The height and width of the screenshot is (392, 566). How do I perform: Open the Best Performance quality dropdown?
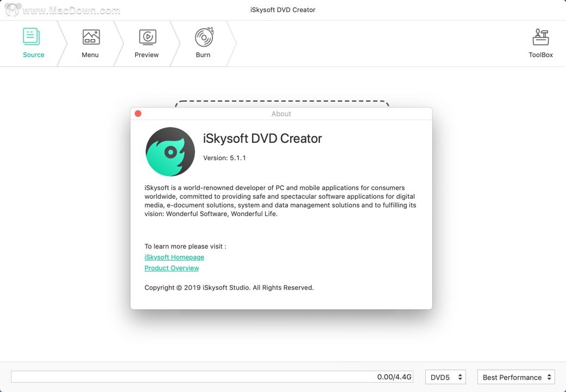point(516,377)
